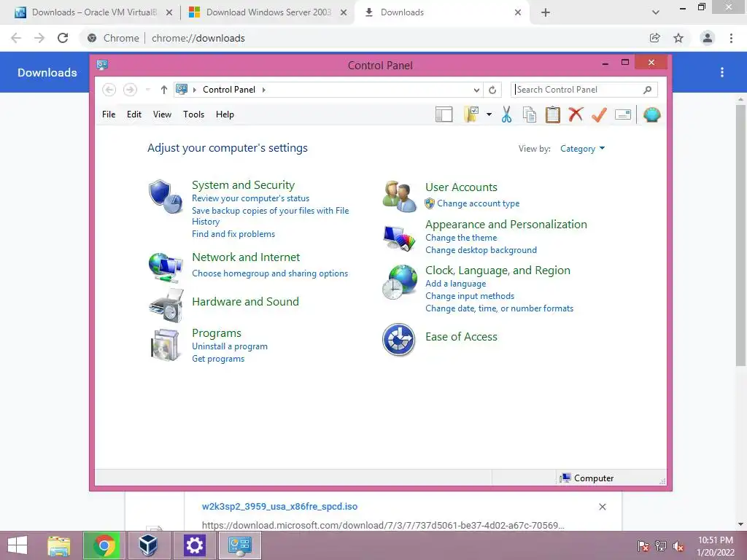Click the Appearance and Personalization monitor icon
Image resolution: width=747 pixels, height=560 pixels.
(x=399, y=238)
